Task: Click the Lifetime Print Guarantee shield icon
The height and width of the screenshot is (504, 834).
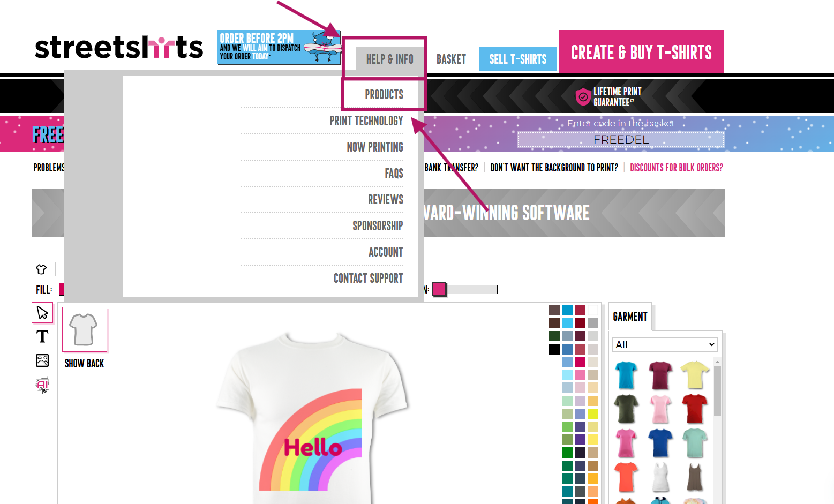Action: coord(583,97)
